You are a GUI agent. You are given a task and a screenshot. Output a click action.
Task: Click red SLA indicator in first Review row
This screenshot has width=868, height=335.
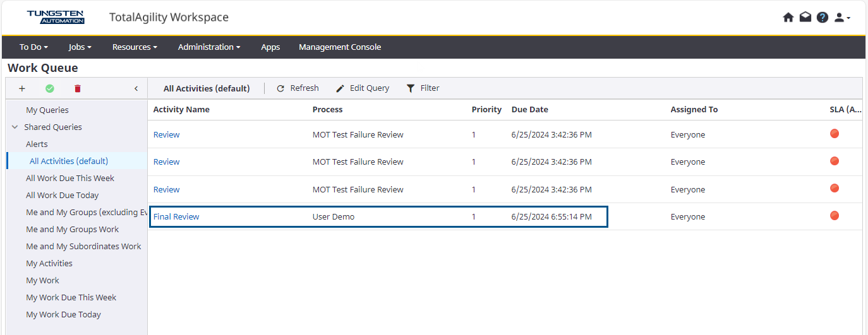(835, 134)
